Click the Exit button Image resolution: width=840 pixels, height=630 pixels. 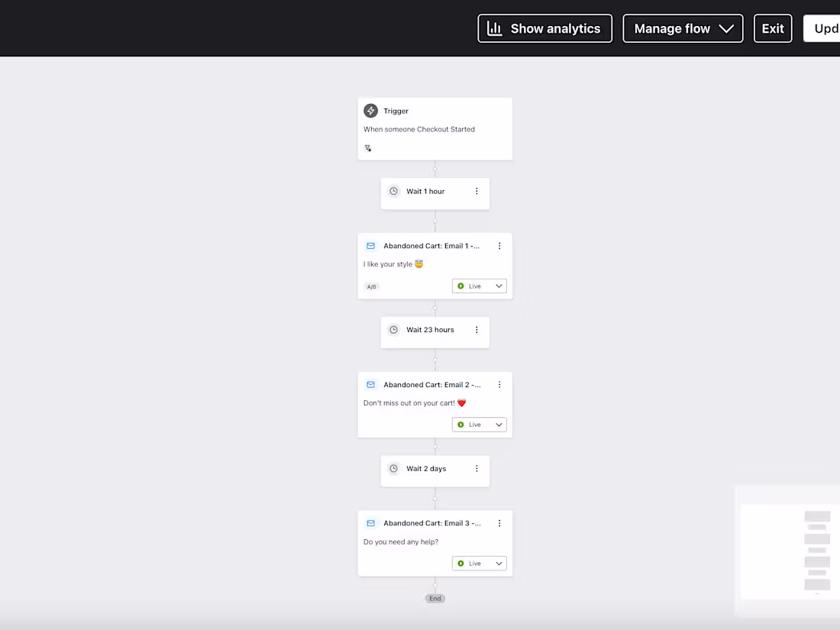click(x=772, y=27)
